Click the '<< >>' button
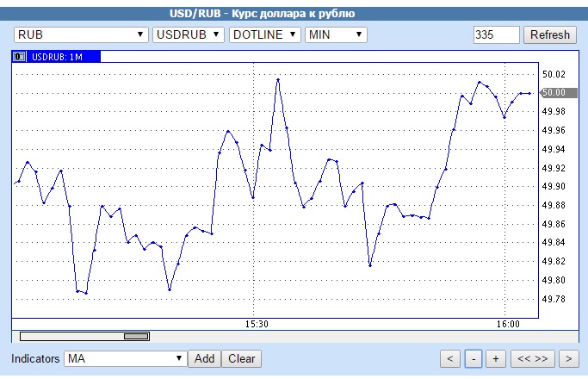This screenshot has height=379, width=588. 533,358
